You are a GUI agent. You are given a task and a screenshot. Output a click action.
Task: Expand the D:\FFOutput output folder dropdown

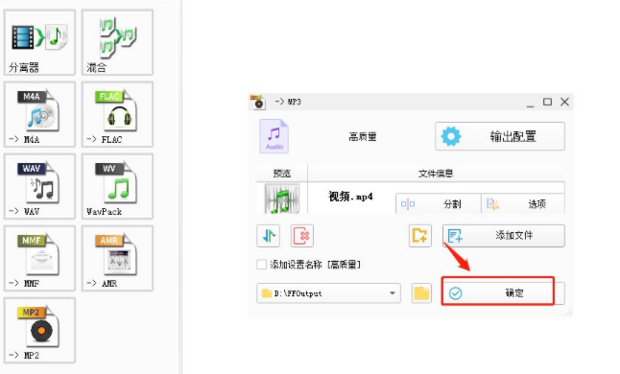329,293
